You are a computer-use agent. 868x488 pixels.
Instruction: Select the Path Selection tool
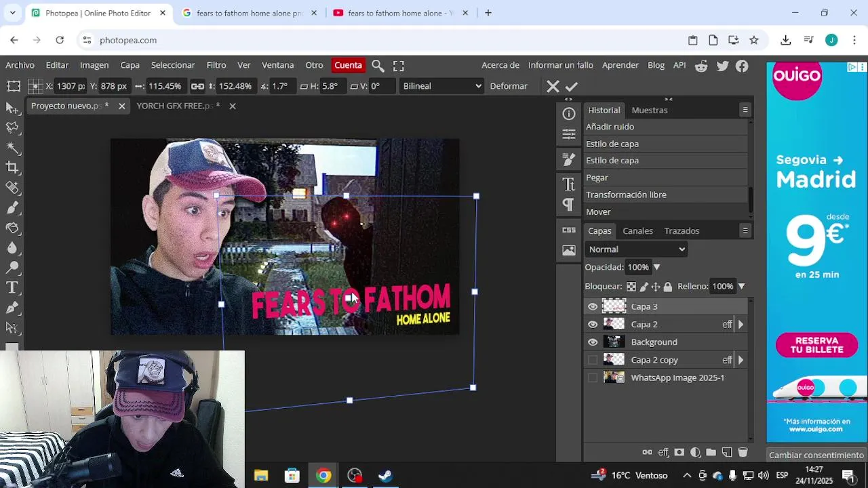12,327
